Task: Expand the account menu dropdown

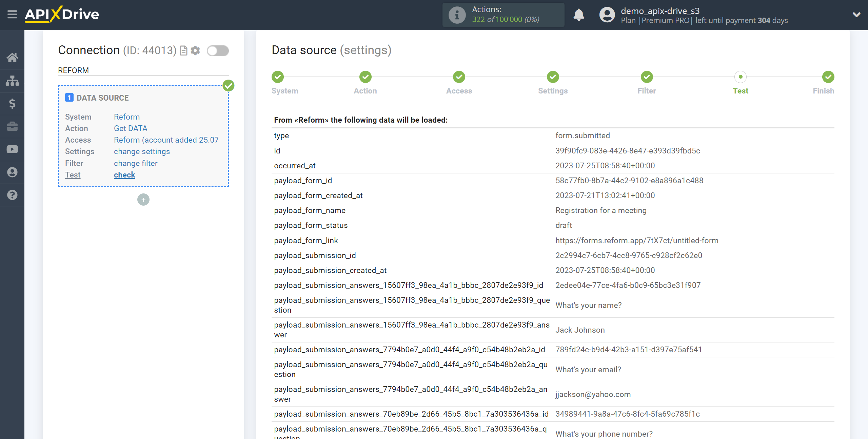Action: click(x=857, y=15)
